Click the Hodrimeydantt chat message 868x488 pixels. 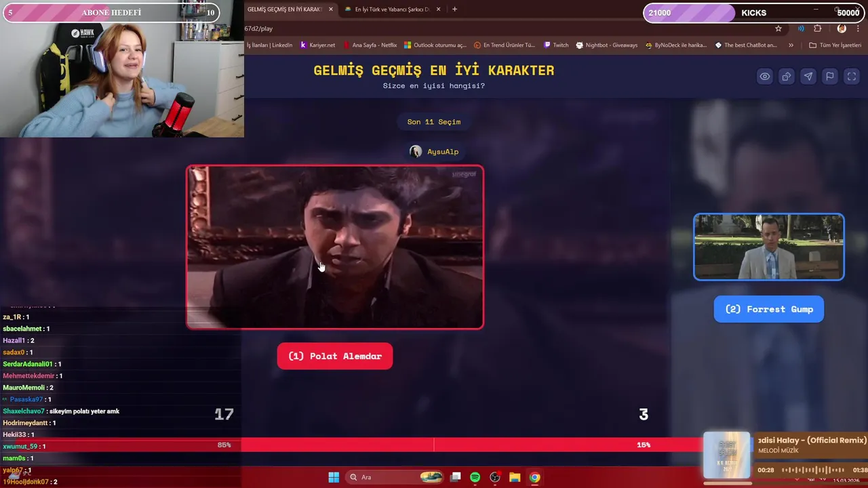pos(29,423)
